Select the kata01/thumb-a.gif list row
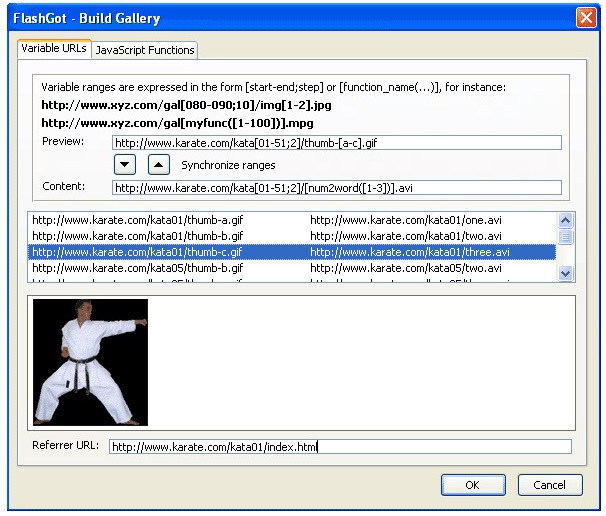The height and width of the screenshot is (516, 606). coord(292,220)
